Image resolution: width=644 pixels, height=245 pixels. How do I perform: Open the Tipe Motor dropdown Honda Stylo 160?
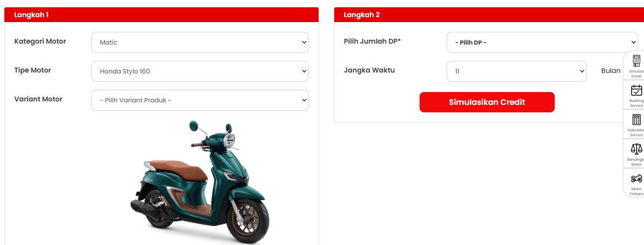pos(200,71)
